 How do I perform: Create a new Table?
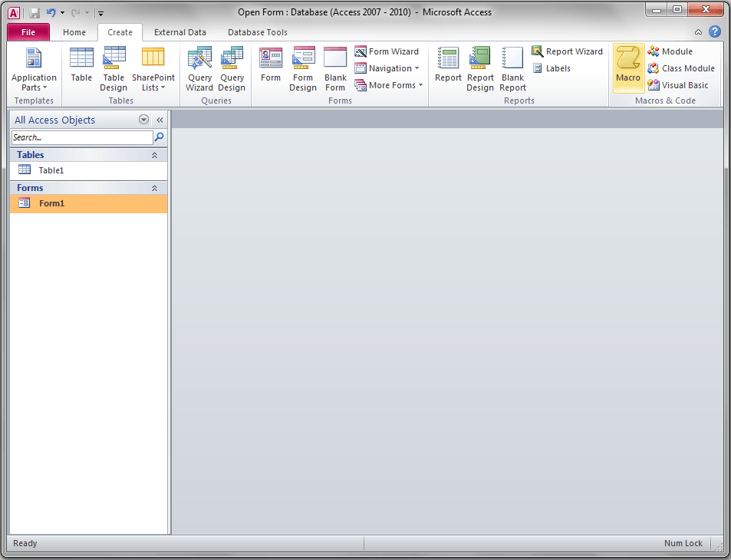(81, 64)
